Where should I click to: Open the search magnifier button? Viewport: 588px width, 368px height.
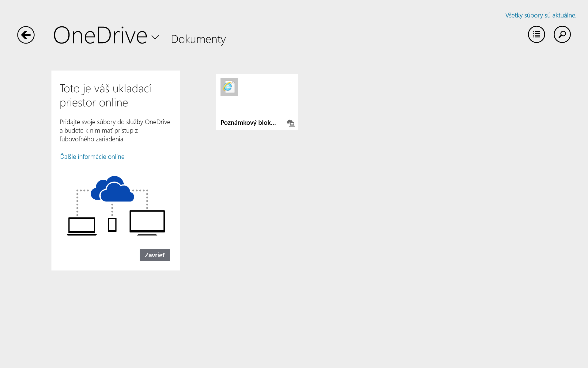tap(562, 34)
